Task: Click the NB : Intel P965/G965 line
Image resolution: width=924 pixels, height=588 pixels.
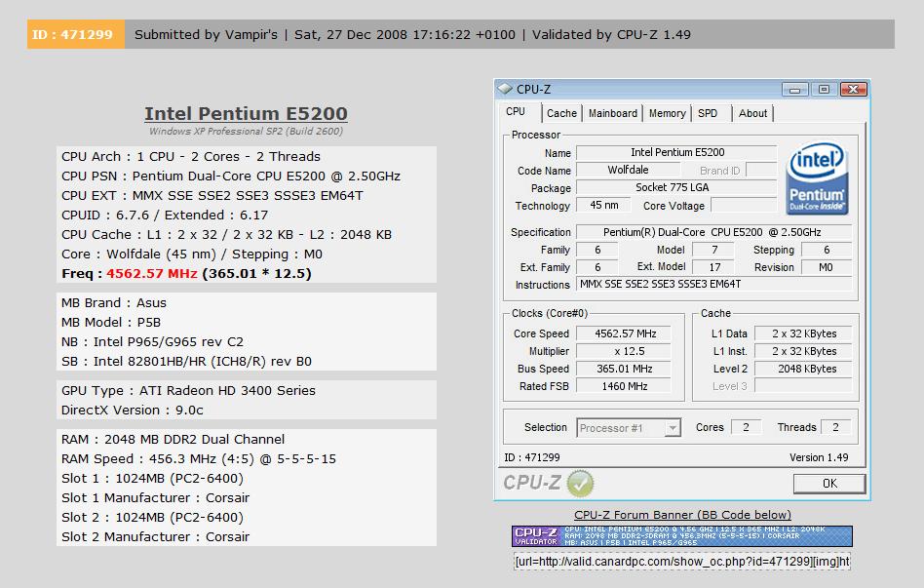Action: point(152,341)
